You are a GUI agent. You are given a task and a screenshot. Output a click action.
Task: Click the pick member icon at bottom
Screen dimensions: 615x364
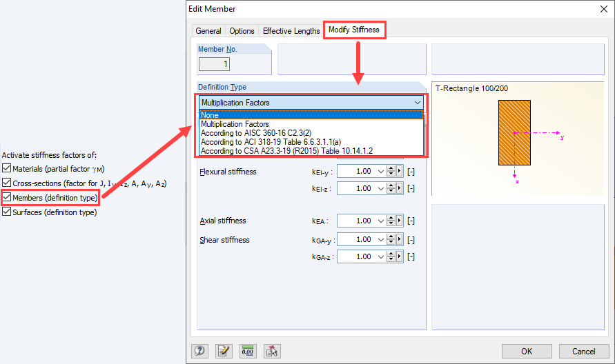272,351
